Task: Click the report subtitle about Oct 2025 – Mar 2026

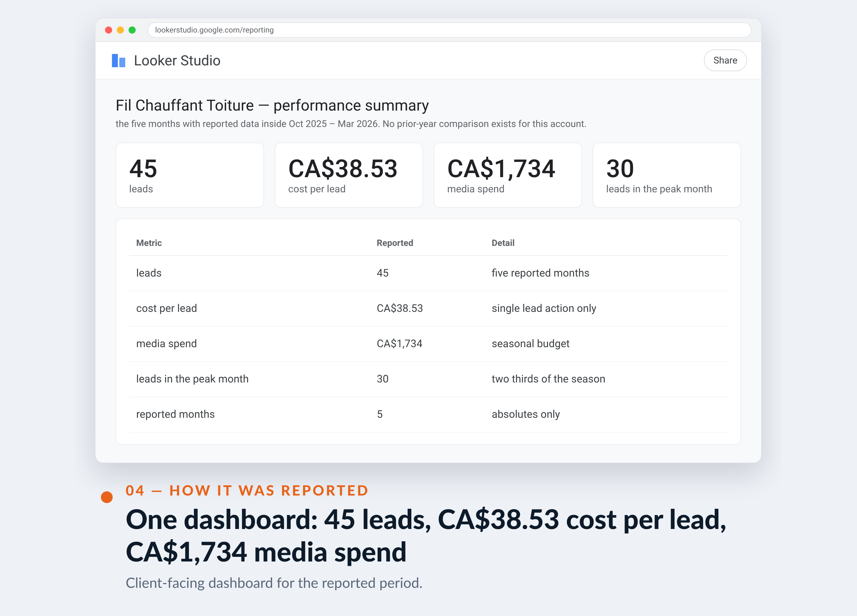Action: [351, 124]
